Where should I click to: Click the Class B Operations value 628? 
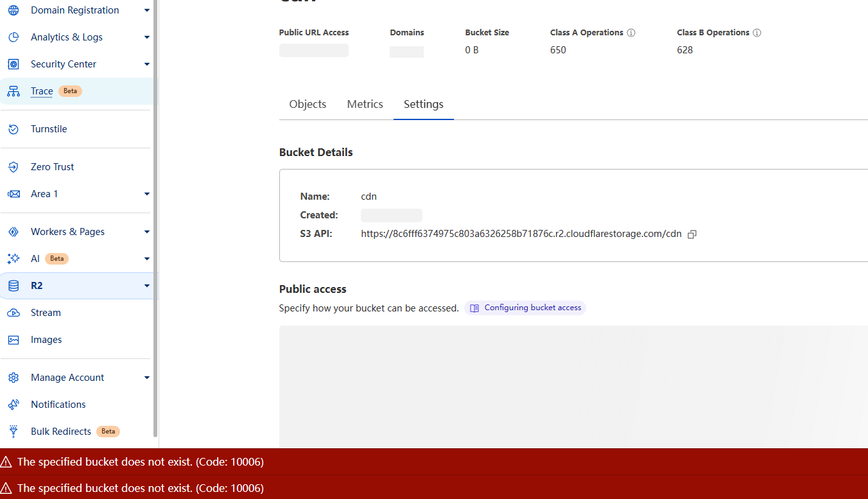pyautogui.click(x=685, y=50)
